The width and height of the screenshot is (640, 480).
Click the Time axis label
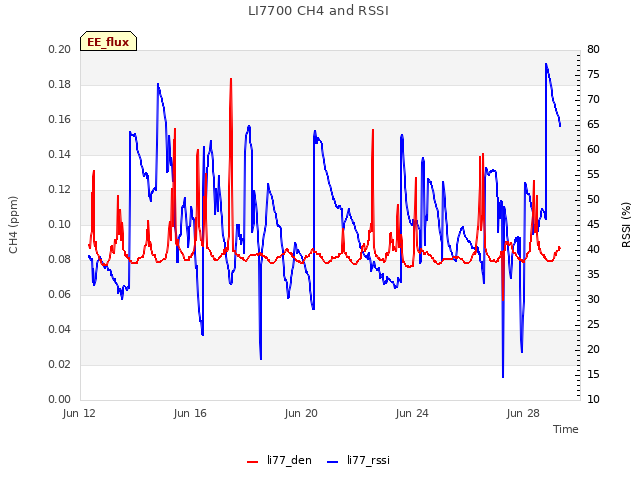tap(566, 429)
